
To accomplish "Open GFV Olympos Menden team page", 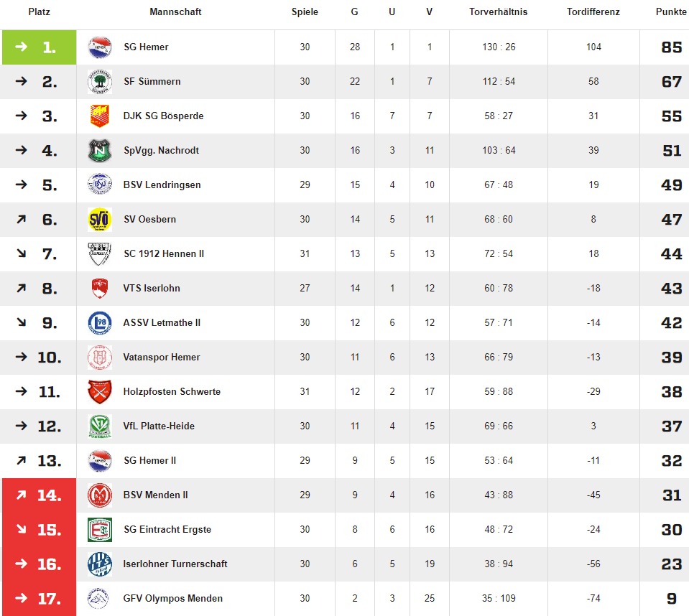I will click(x=173, y=599).
